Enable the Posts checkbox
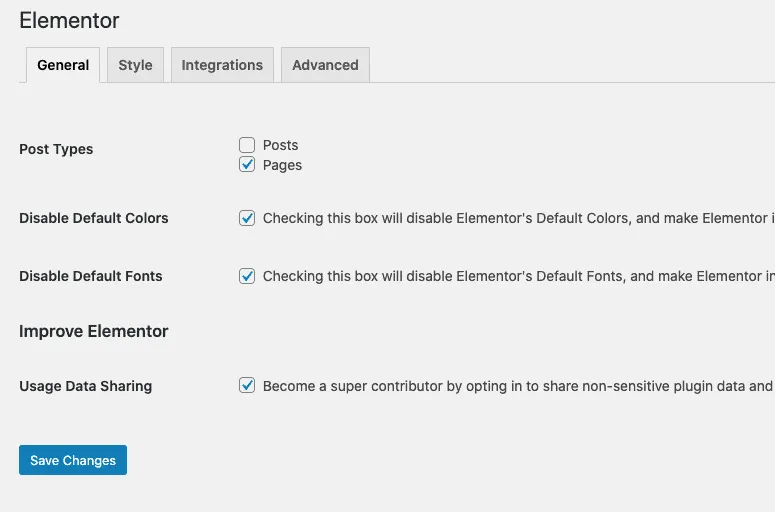The image size is (775, 512). tap(247, 145)
